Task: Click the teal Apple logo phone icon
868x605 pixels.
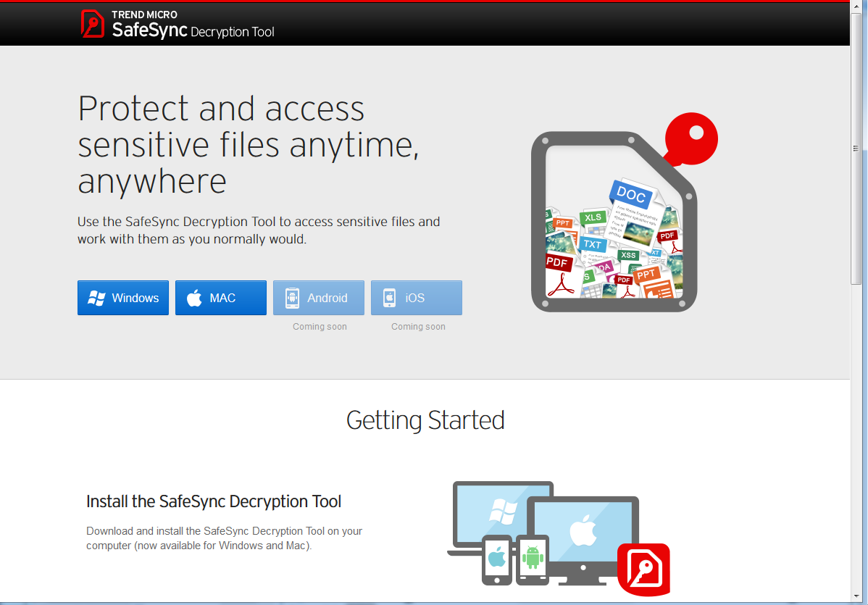Action: click(496, 557)
